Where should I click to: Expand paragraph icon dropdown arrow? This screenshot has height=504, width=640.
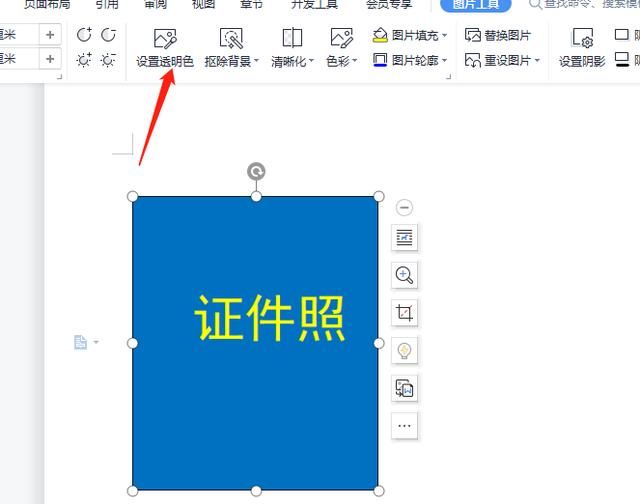(96, 342)
